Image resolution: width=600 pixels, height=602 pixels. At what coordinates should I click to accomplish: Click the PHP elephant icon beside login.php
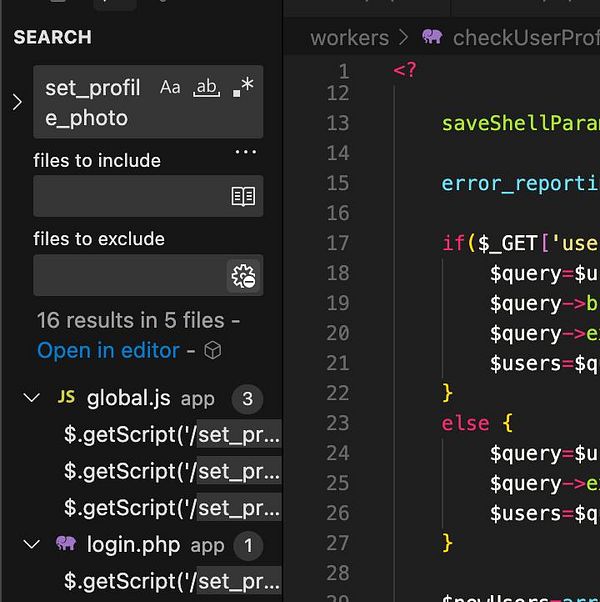66,544
